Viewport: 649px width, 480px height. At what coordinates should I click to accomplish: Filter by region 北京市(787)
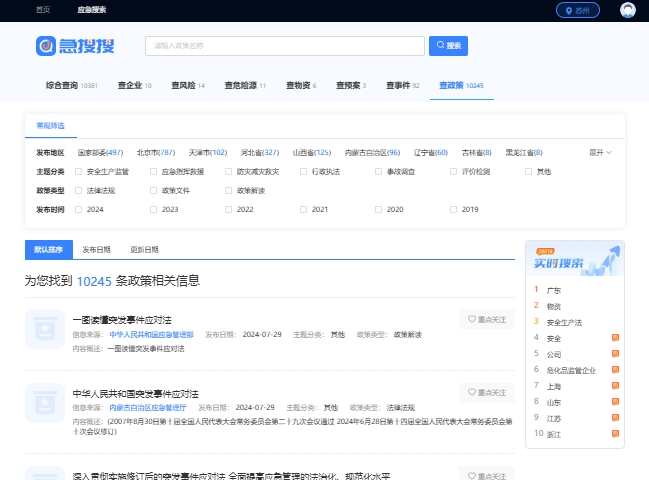pos(156,153)
